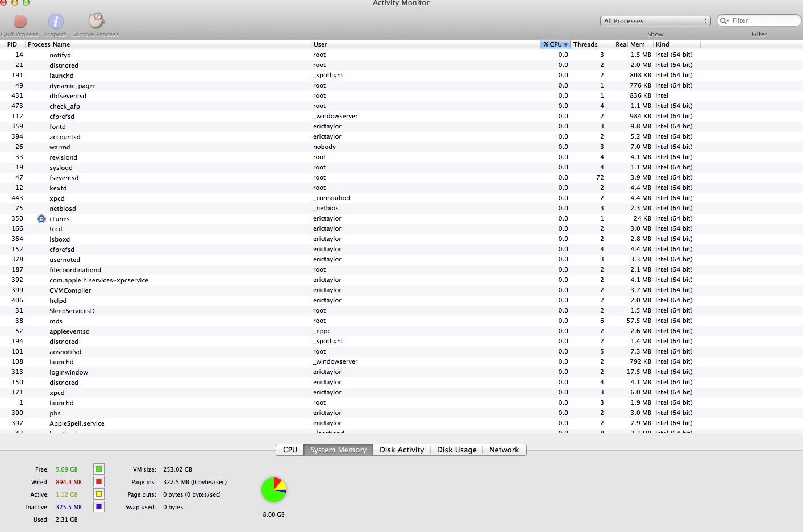Click the VM size value 253.02 GB
This screenshot has width=803, height=532.
click(x=177, y=469)
